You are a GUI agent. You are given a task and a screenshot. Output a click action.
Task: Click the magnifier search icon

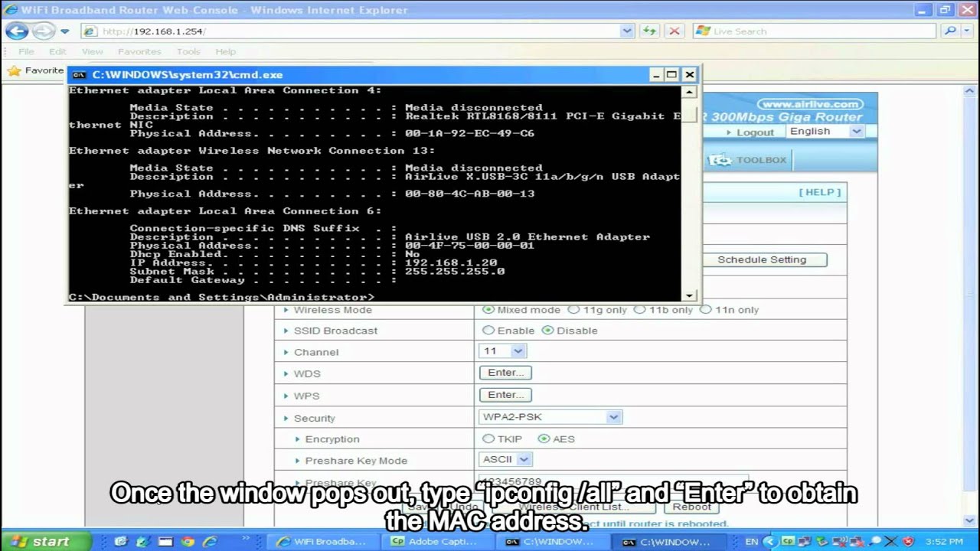(x=950, y=31)
